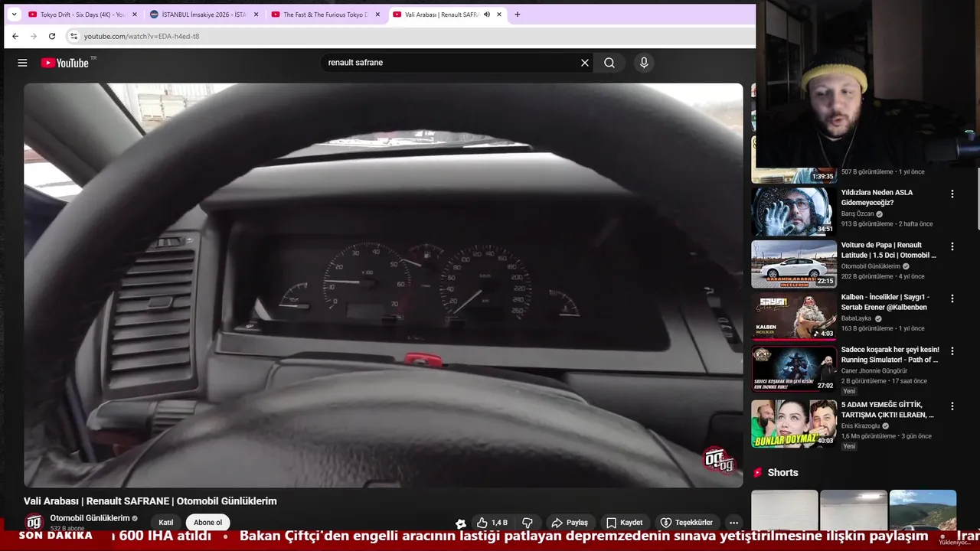Open options for Kalben - İncelikler video
The image size is (980, 551).
pos(952,298)
